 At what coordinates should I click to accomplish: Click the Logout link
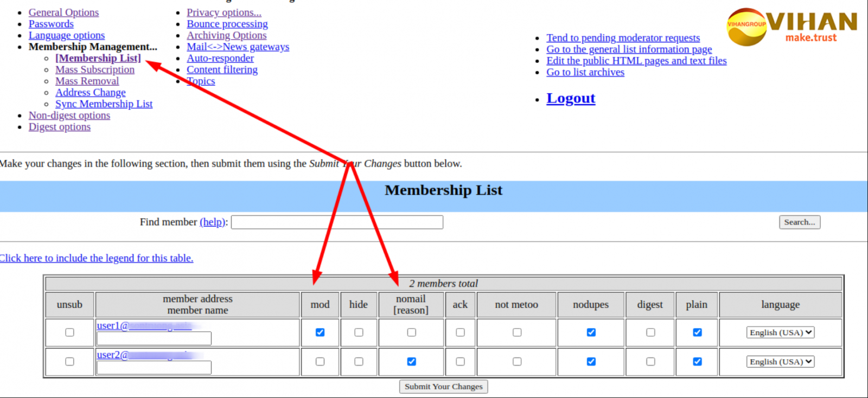point(571,98)
